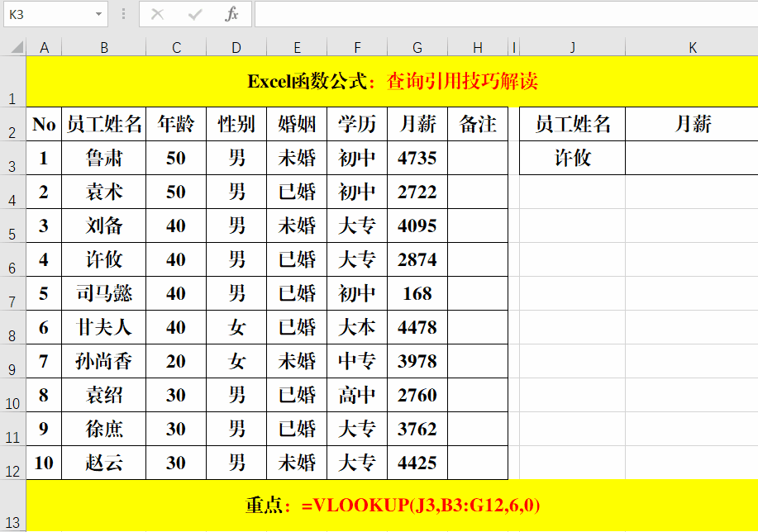Click salary cell '168'
The width and height of the screenshot is (758, 532).
click(x=417, y=293)
